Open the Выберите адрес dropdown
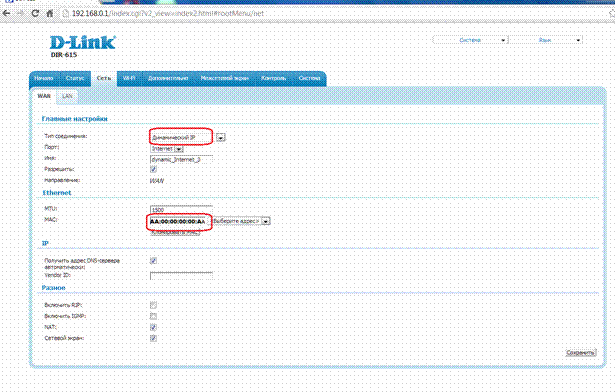The height and width of the screenshot is (392, 615). [241, 221]
